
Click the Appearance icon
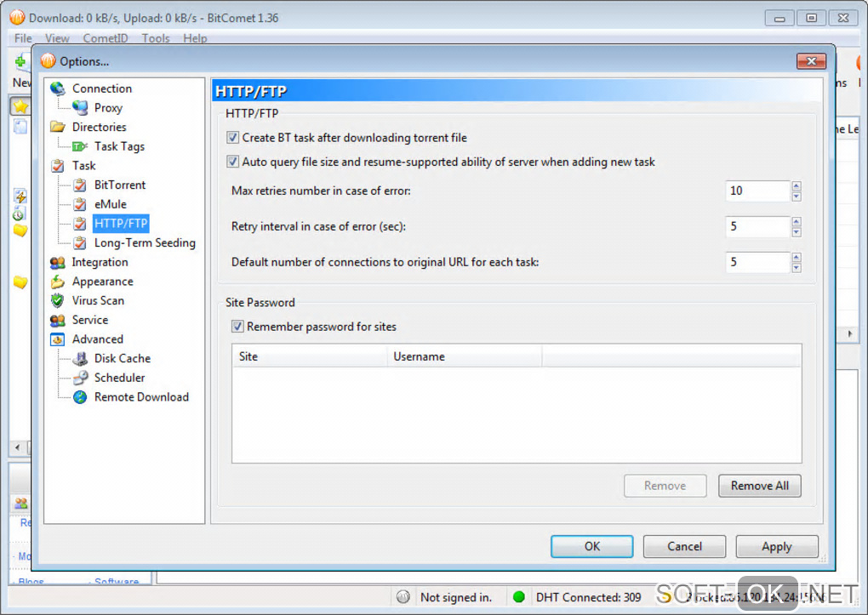click(58, 282)
